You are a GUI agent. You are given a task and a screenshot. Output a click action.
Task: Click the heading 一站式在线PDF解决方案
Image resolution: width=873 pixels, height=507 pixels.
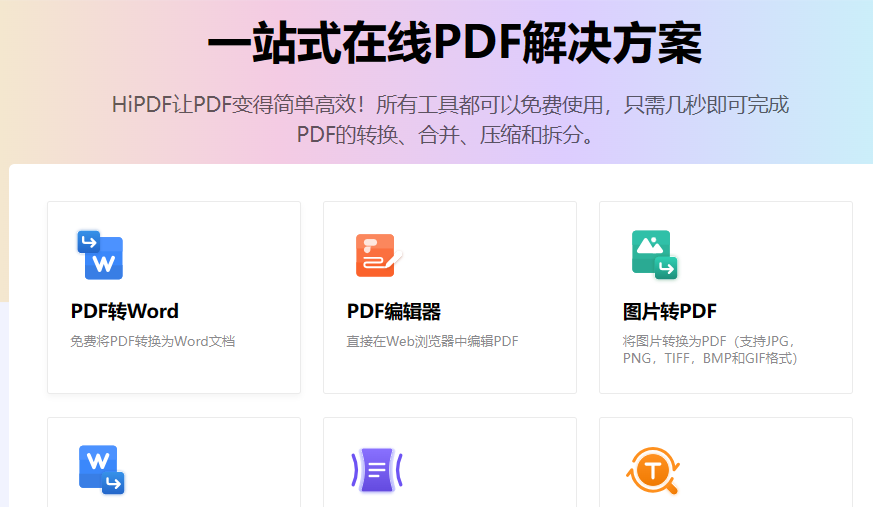point(454,43)
